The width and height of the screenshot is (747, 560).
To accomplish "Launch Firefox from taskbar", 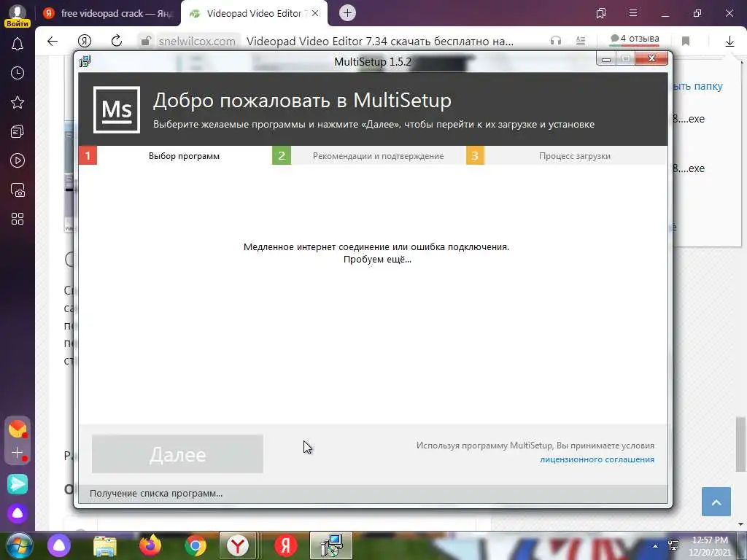I will (x=150, y=545).
